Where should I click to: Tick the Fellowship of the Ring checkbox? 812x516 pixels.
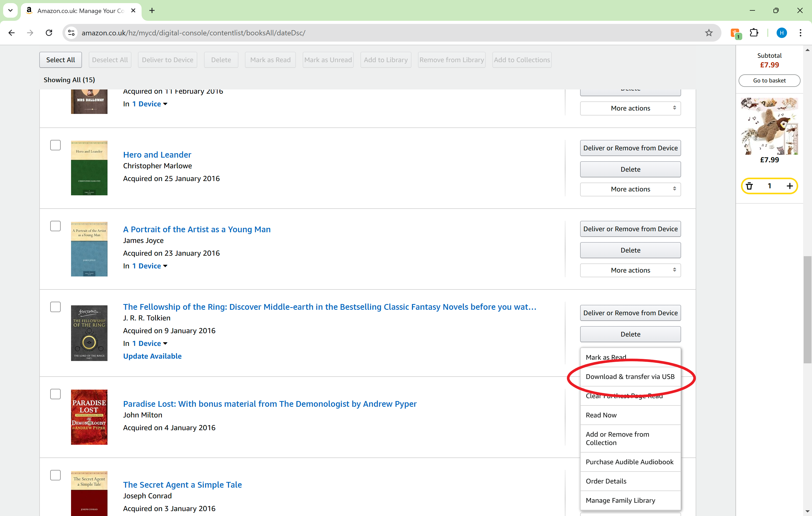55,307
